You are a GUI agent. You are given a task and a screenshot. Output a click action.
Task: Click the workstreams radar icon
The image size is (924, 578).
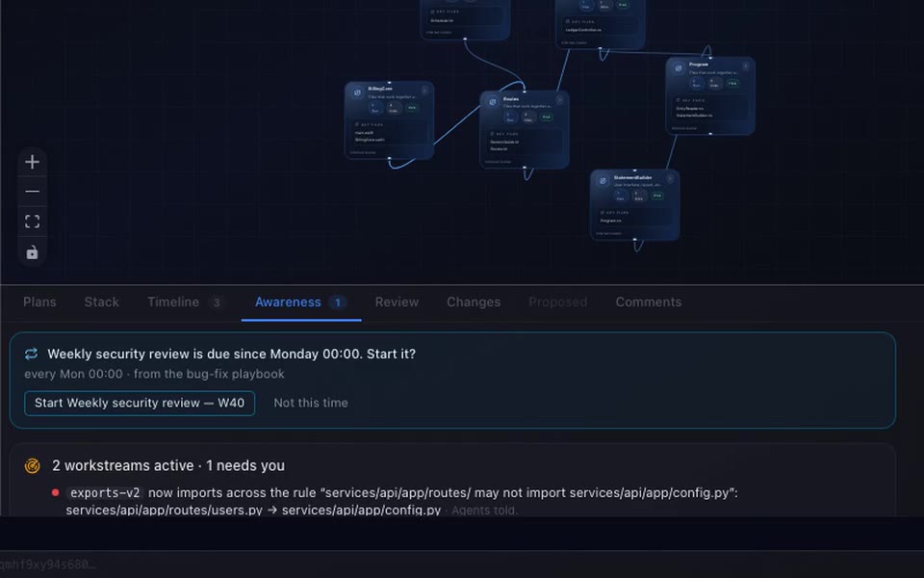pyautogui.click(x=33, y=466)
